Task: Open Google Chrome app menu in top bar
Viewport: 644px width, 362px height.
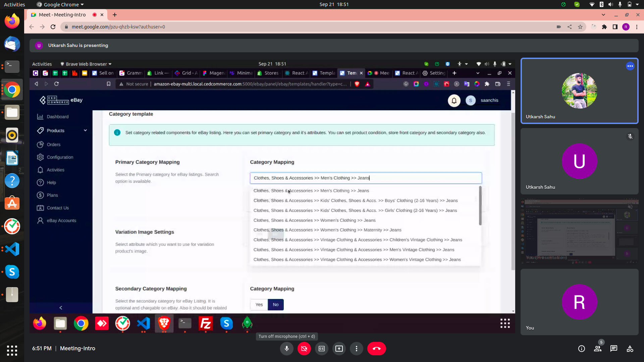Action: [x=60, y=4]
